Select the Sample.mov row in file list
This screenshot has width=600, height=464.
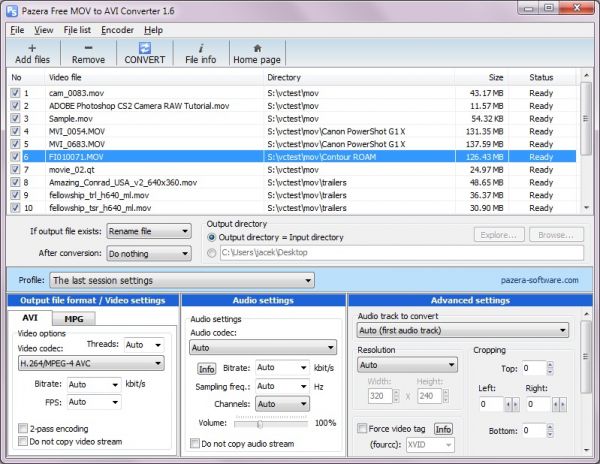140,118
